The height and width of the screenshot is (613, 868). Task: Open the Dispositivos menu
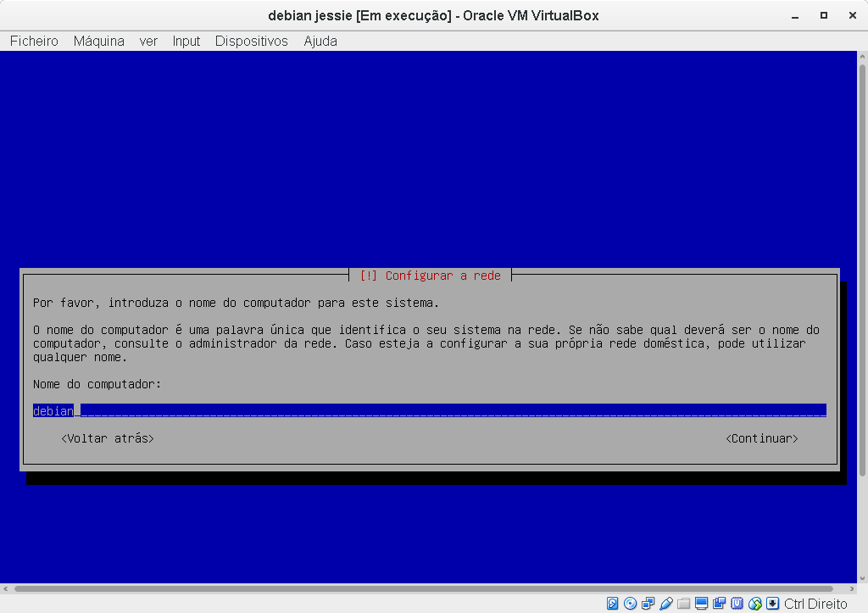[251, 41]
